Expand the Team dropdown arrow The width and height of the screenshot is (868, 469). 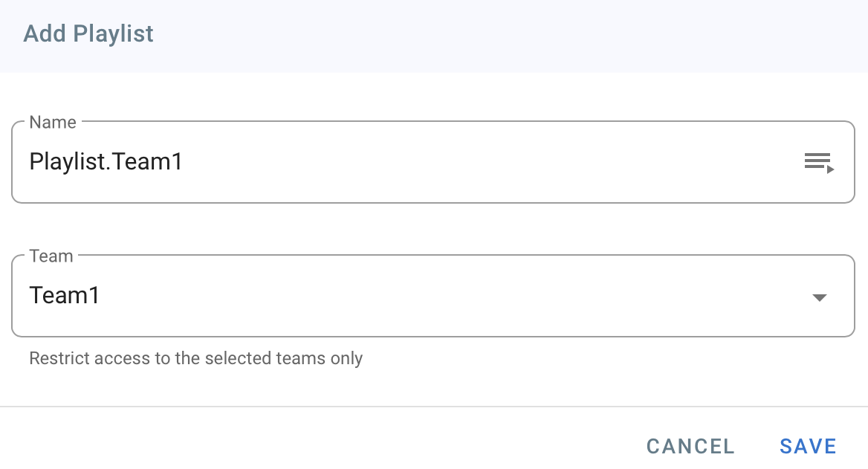819,297
